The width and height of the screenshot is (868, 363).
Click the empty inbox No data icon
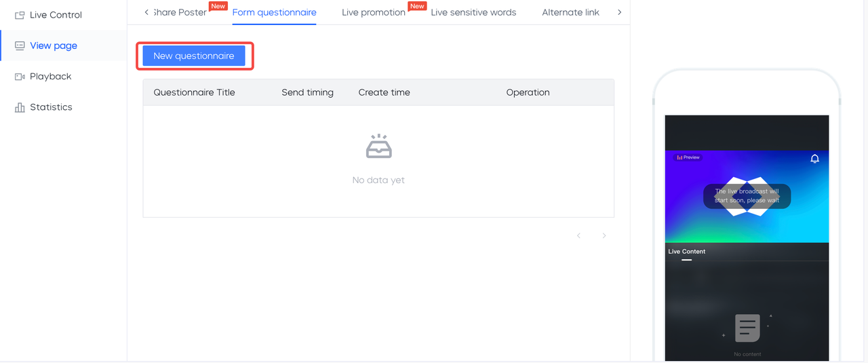378,147
